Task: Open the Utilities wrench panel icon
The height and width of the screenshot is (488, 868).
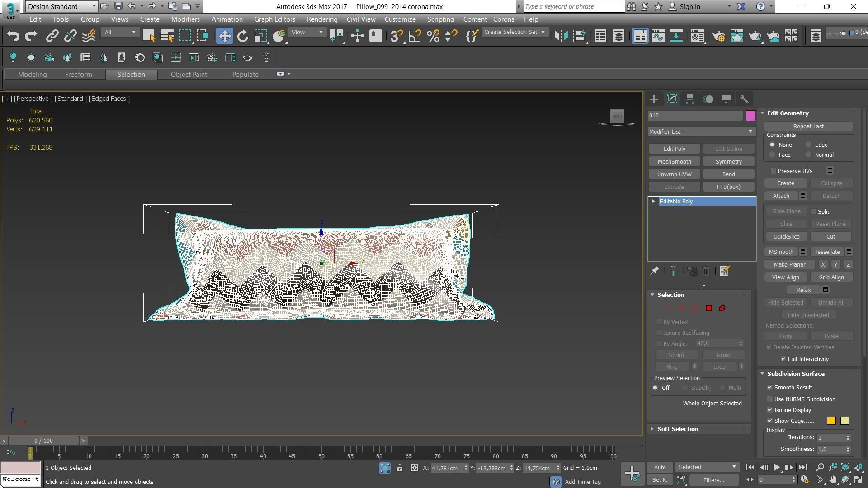Action: tap(744, 99)
